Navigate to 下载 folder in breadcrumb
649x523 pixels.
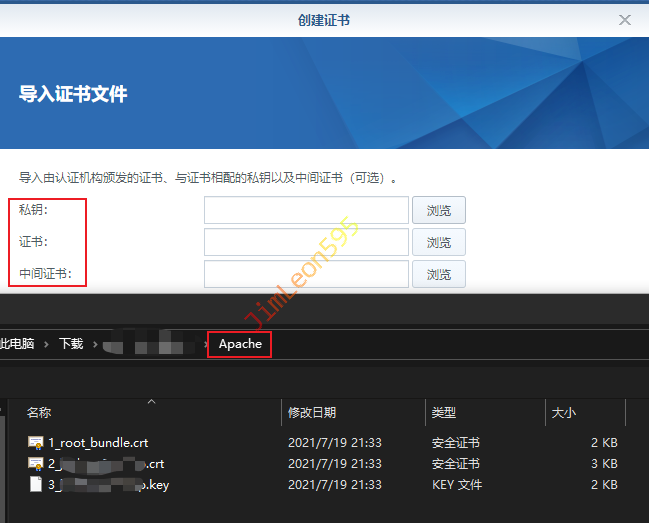(71, 343)
